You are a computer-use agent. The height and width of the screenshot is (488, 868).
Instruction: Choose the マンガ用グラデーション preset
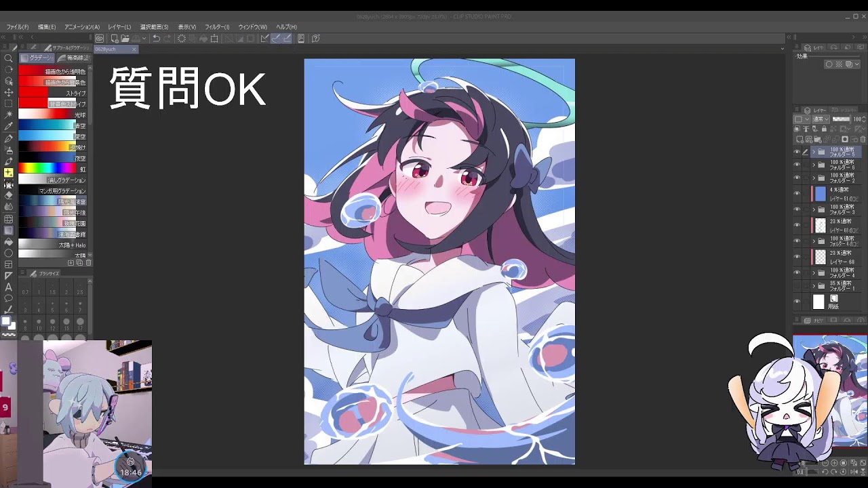(x=52, y=190)
